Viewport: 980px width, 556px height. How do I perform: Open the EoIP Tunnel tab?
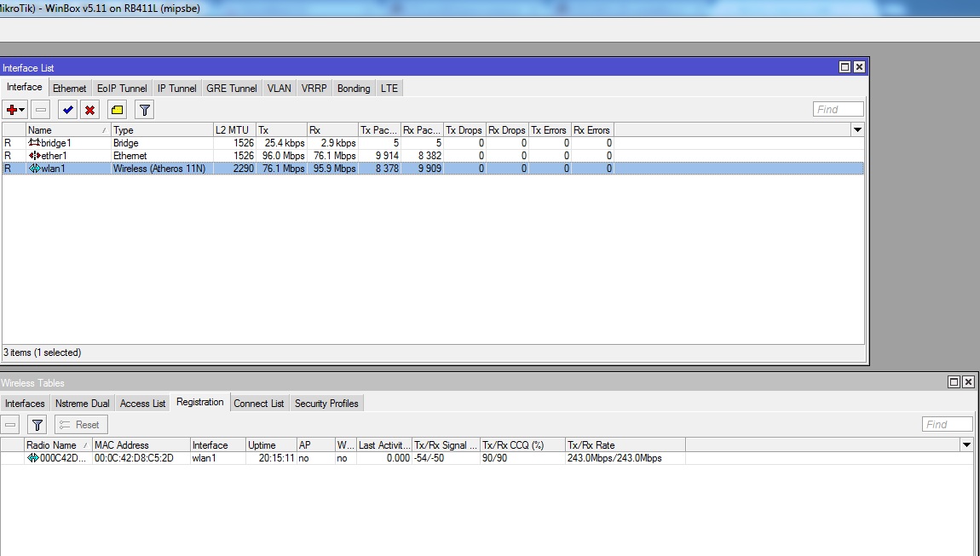[x=122, y=88]
